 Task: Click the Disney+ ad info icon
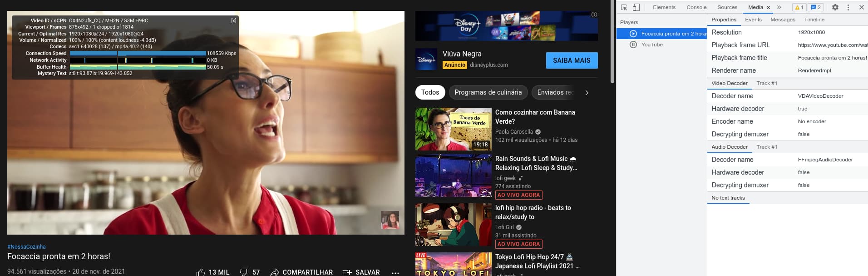[594, 15]
